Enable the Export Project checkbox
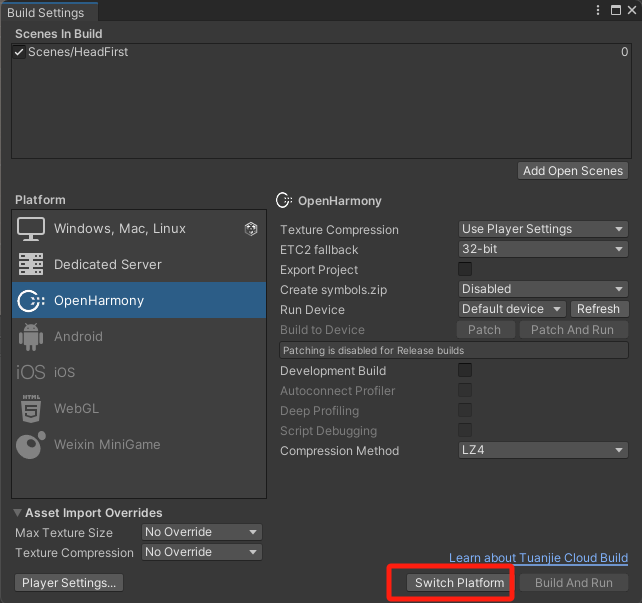This screenshot has width=642, height=603. click(465, 269)
